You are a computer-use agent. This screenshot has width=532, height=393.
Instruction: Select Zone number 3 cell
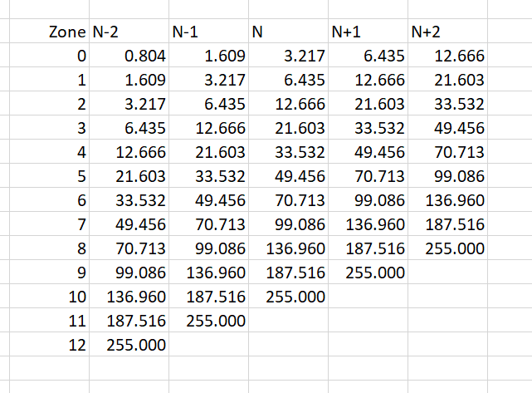tap(50, 127)
